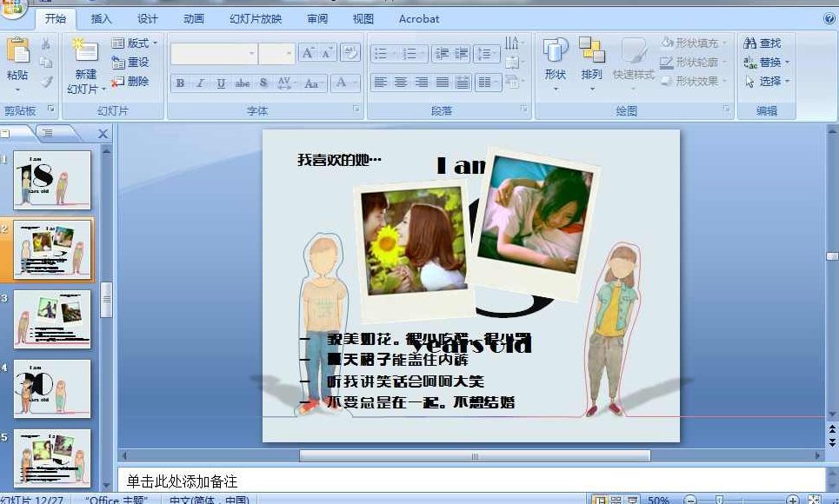Toggle bold formatting with the B icon
This screenshot has height=504, width=839.
click(x=179, y=83)
